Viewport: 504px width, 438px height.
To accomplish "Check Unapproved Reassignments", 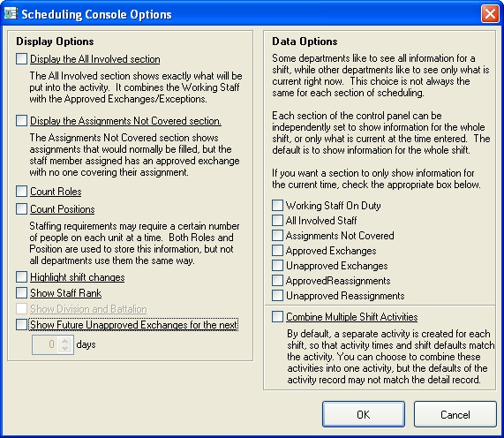I will tap(277, 295).
